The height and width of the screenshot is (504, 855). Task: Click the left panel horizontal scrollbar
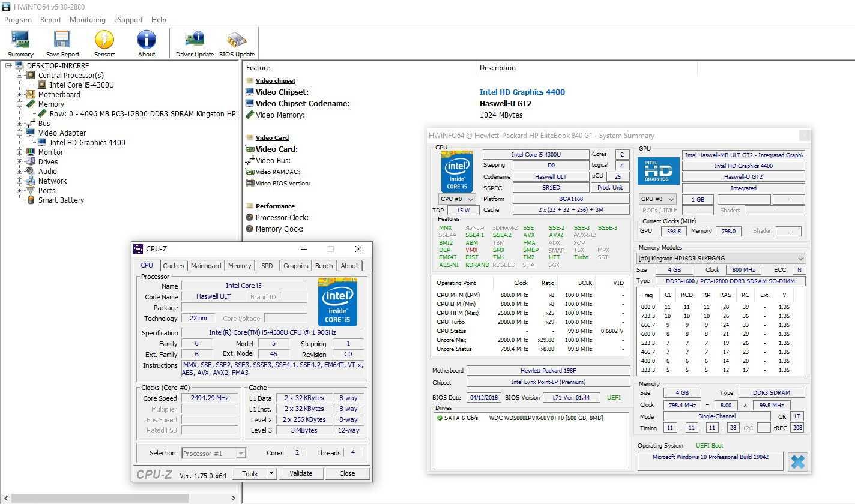pyautogui.click(x=100, y=499)
